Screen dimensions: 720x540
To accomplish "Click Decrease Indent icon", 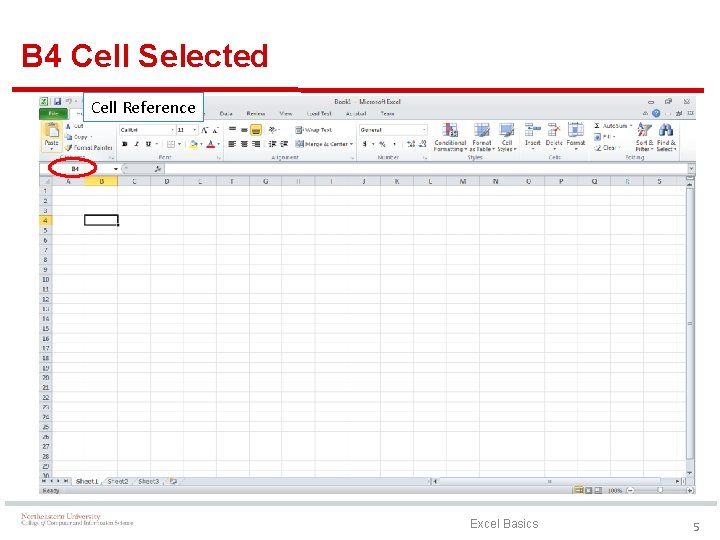I will 272,144.
